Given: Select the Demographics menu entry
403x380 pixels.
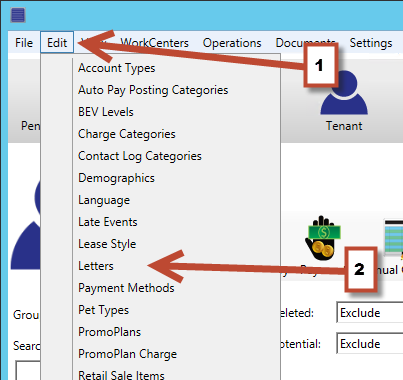Looking at the screenshot, I should pyautogui.click(x=116, y=178).
